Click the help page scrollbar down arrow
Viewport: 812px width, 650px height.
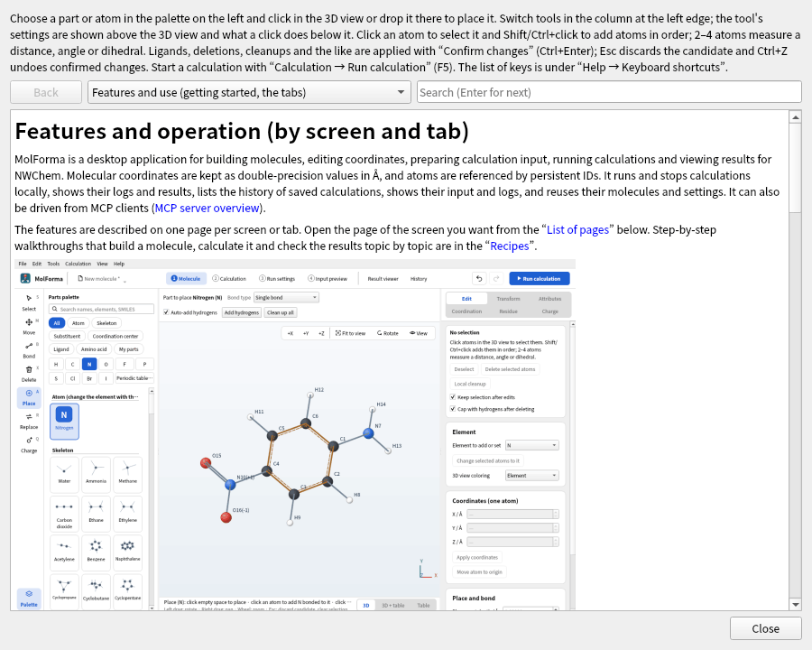[x=796, y=604]
